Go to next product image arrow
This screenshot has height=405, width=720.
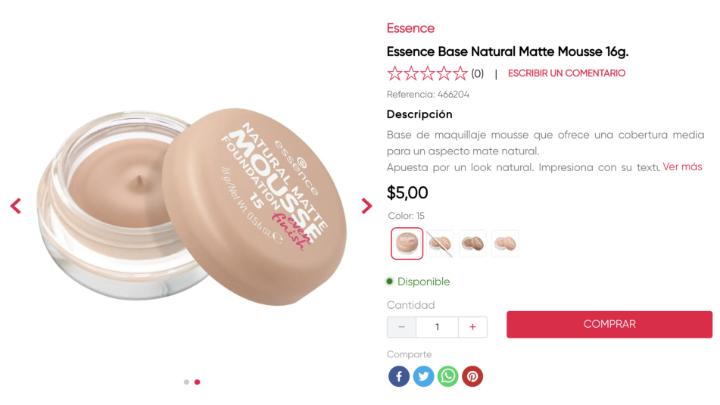coord(366,206)
